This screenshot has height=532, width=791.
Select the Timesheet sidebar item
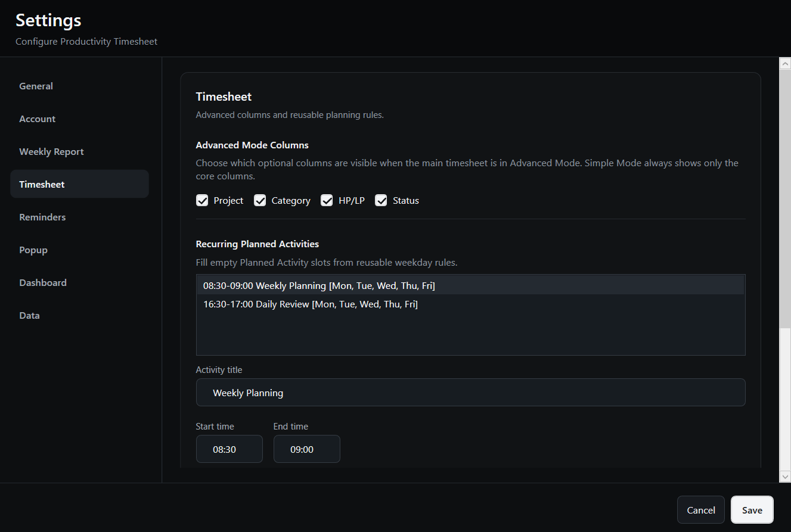point(79,184)
